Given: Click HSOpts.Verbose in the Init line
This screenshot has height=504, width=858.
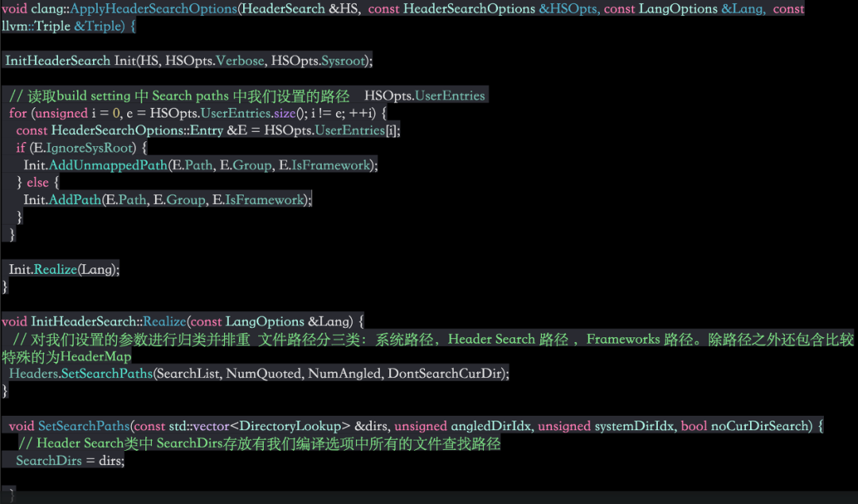Looking at the screenshot, I should [214, 60].
